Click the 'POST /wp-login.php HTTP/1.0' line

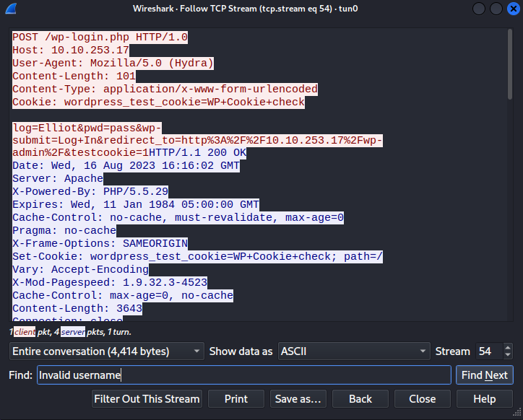point(100,37)
